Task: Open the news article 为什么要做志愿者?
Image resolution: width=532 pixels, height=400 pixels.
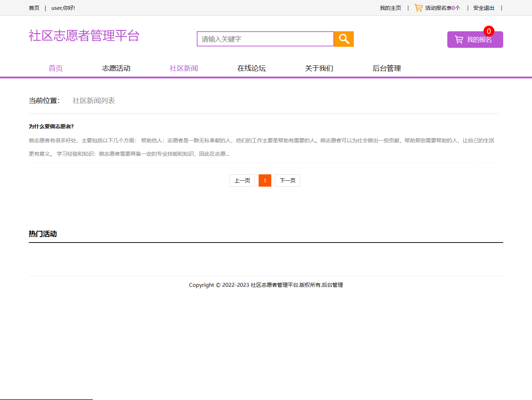Action: (52, 126)
